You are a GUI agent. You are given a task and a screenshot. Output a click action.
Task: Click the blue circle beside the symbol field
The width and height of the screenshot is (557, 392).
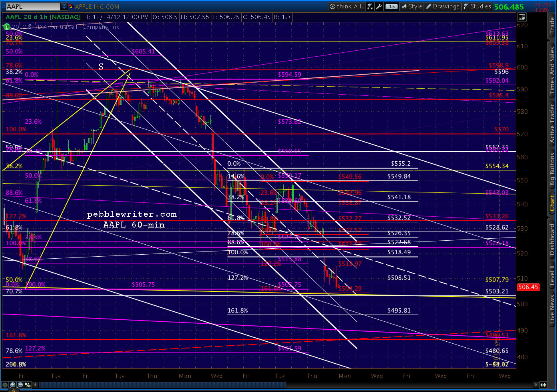(3, 7)
